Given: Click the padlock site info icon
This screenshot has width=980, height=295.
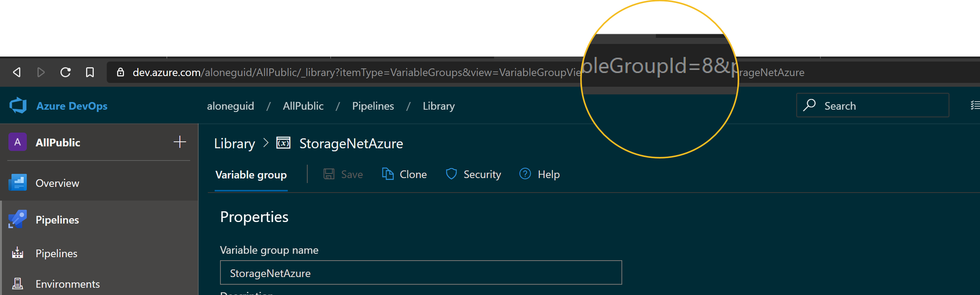Looking at the screenshot, I should pyautogui.click(x=121, y=72).
